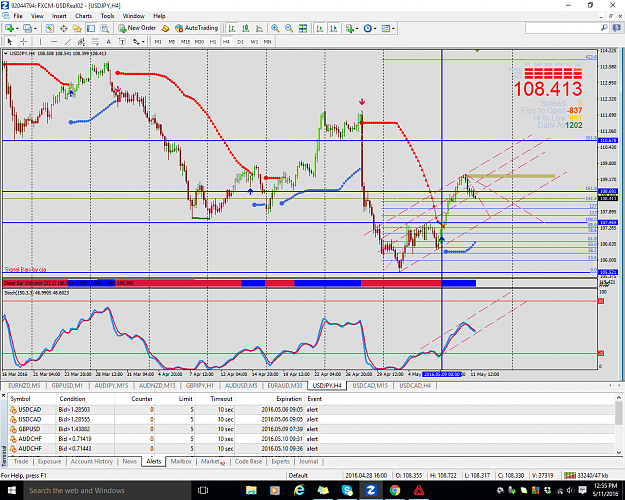Open the Profiles toolbar icon

(28, 28)
